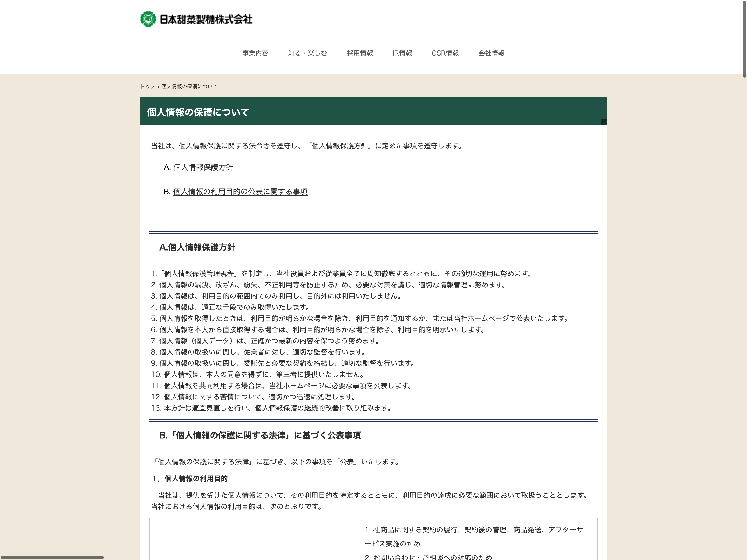Jump to A. 個人情報保護方針 anchor link
Viewport: 747px width, 560px height.
[203, 168]
